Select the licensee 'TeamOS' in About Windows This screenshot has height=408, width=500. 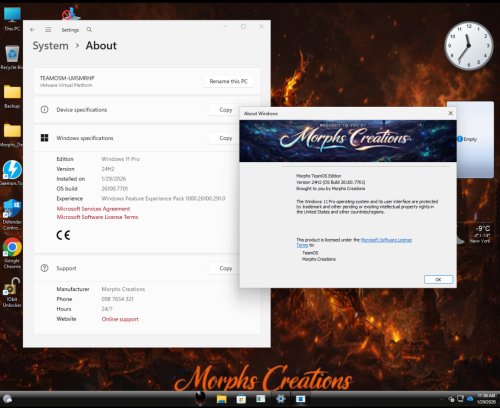click(x=310, y=253)
